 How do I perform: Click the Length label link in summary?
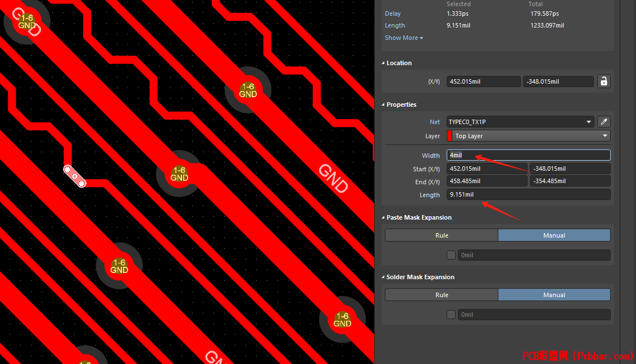pyautogui.click(x=394, y=25)
